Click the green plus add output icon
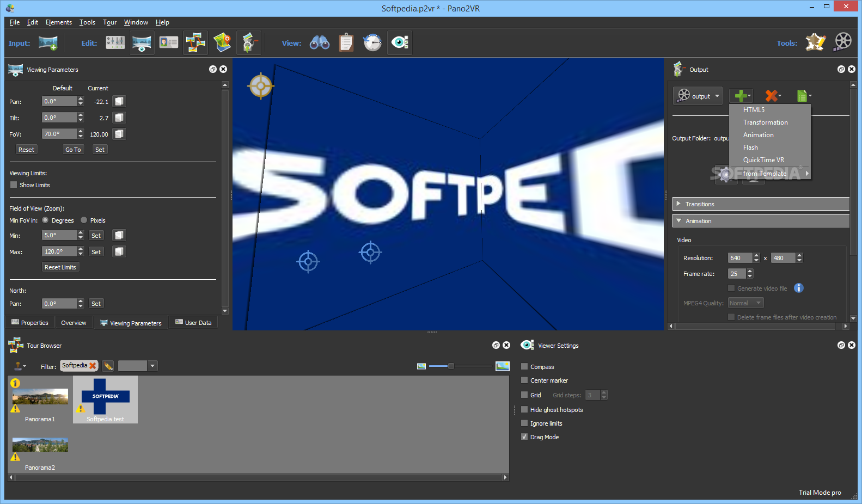862x504 pixels. [741, 96]
